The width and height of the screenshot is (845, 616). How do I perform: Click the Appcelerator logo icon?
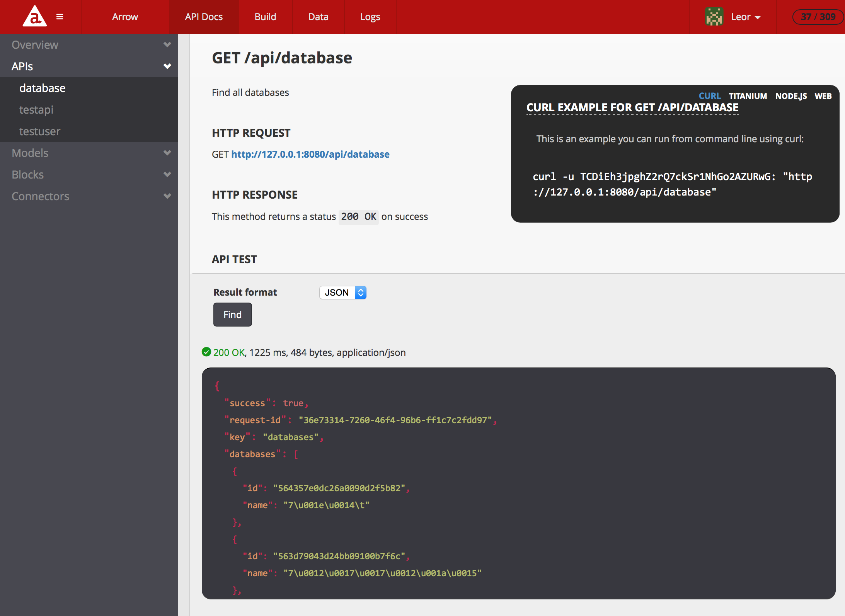click(x=35, y=17)
